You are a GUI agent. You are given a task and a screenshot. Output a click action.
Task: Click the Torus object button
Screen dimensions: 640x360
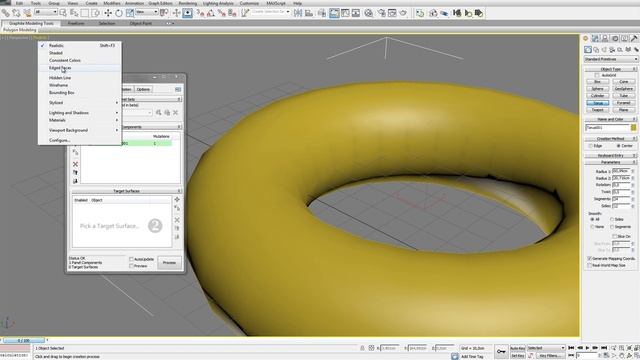click(598, 103)
